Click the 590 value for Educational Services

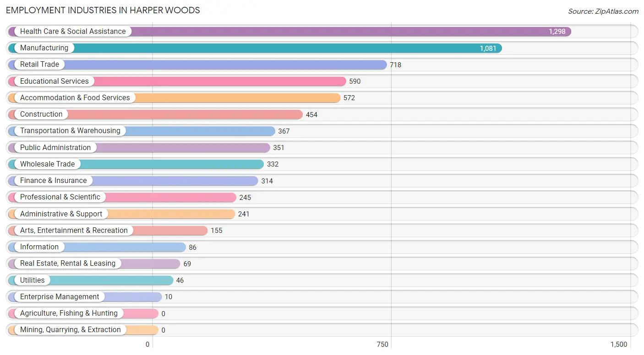pyautogui.click(x=355, y=81)
